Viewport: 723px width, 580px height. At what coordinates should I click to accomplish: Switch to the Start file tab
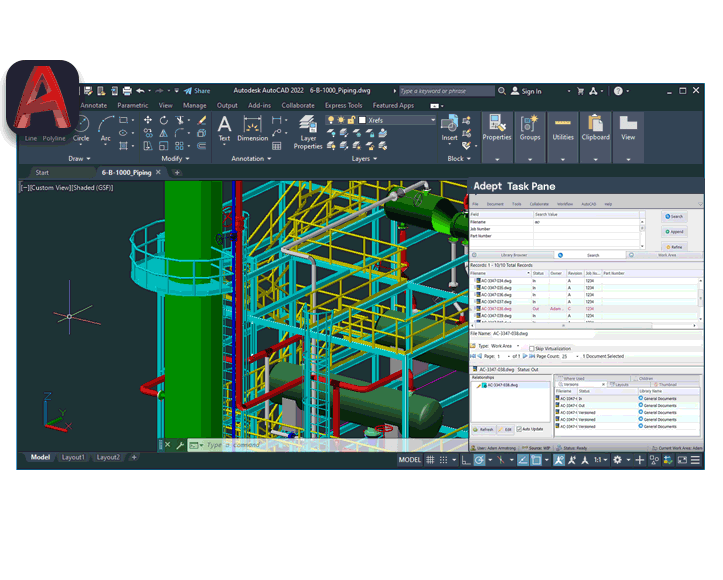click(42, 172)
